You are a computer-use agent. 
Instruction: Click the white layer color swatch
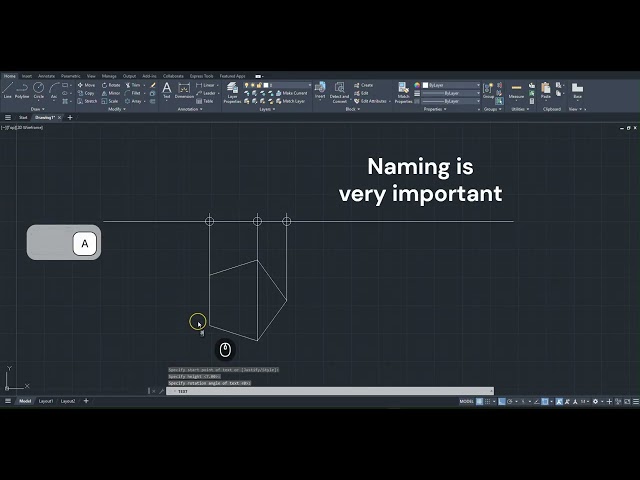[x=266, y=85]
